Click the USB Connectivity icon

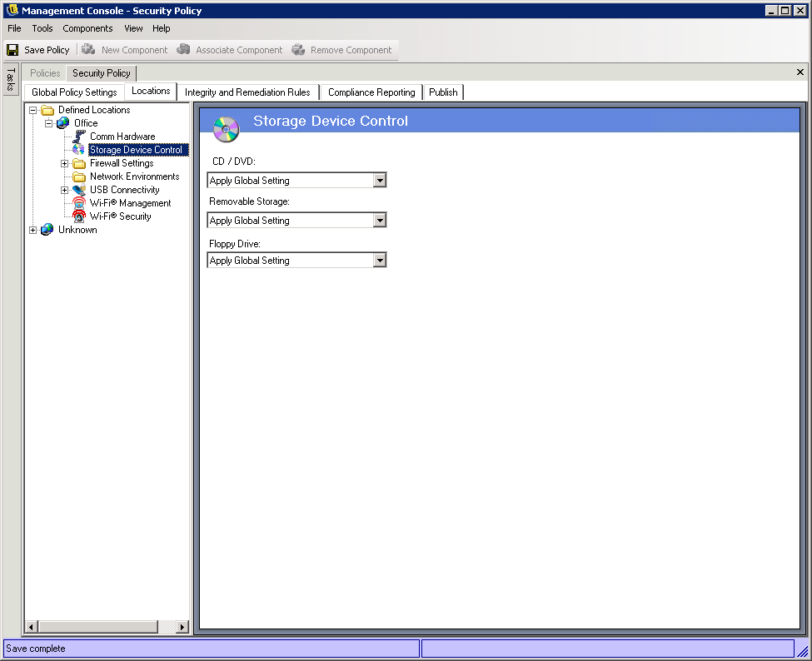pos(79,190)
